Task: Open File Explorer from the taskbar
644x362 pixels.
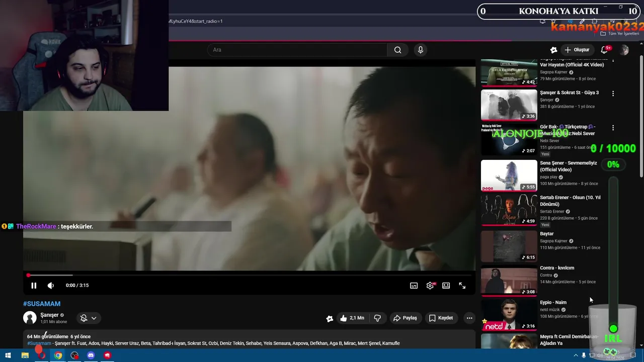Action: pos(25,355)
